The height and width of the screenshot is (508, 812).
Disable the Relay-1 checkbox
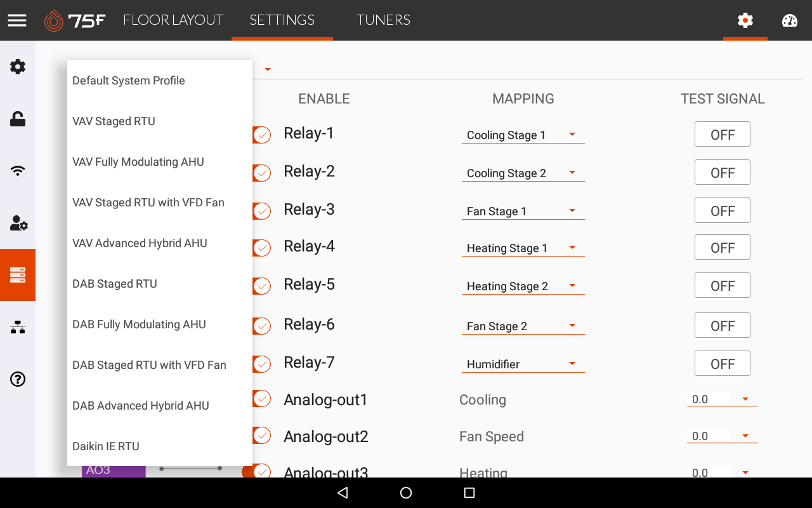point(261,135)
